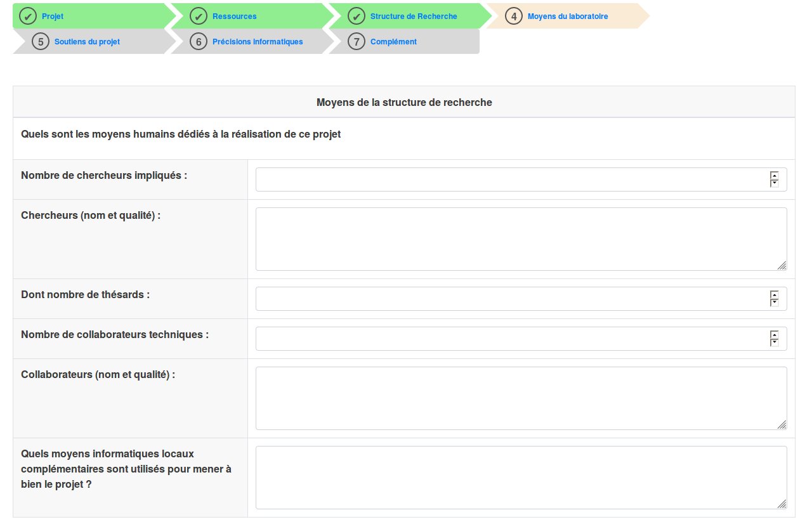Grab resize handle of Chercheurs text area

coord(782,266)
